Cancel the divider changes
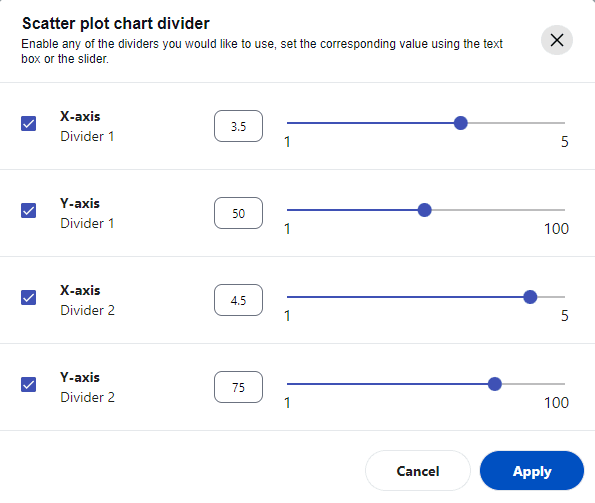 pyautogui.click(x=418, y=471)
